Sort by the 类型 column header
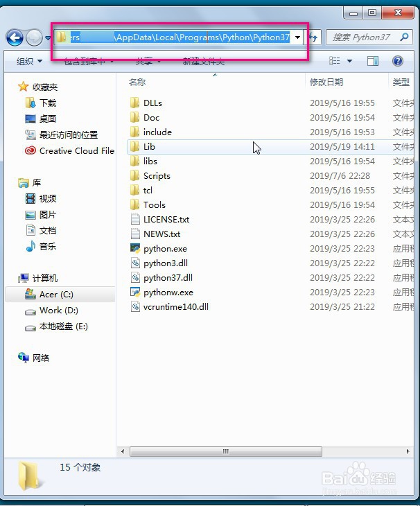This screenshot has width=420, height=506. coord(401,82)
